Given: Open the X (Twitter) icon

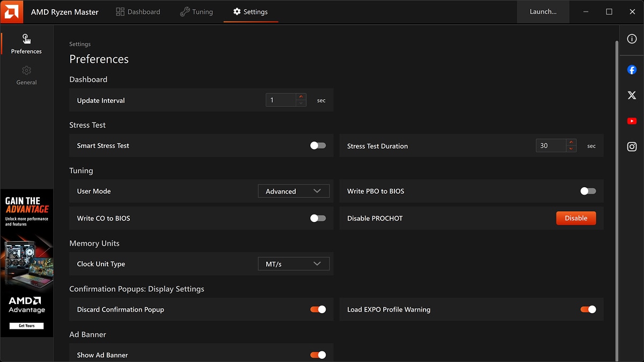Looking at the screenshot, I should coord(632,95).
